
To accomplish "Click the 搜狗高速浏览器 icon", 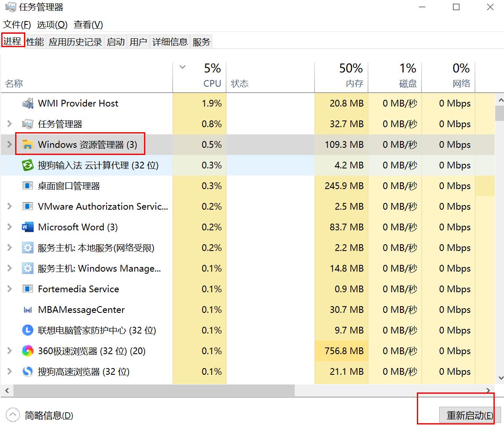I will point(27,371).
